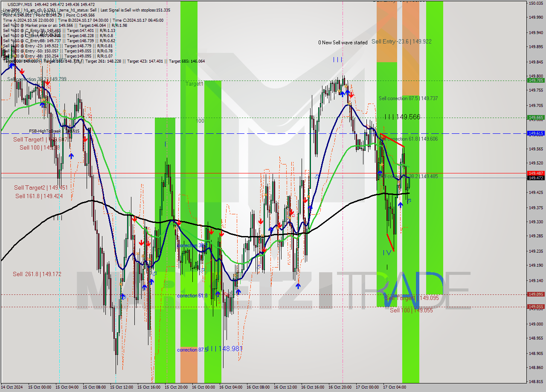Click the '| V' wave marker below red line
Viewport: 546px width, 392px height.
387,253
